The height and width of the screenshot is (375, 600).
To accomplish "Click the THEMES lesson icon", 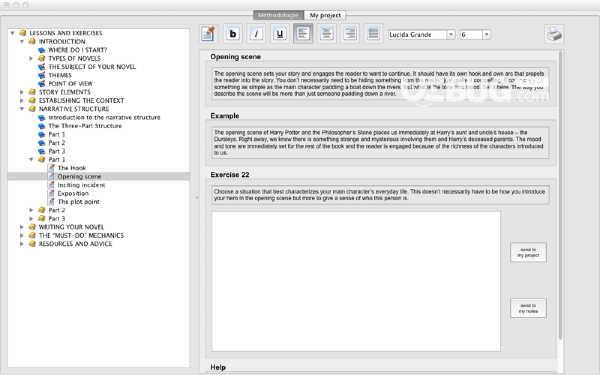I will 42,75.
